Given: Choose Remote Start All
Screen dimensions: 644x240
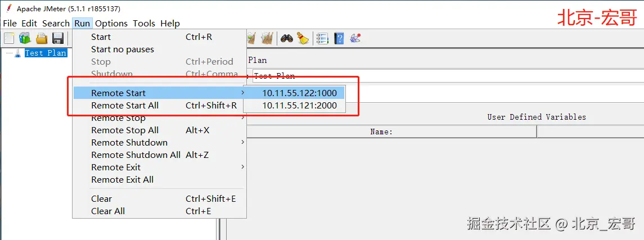Looking at the screenshot, I should [x=159, y=106].
